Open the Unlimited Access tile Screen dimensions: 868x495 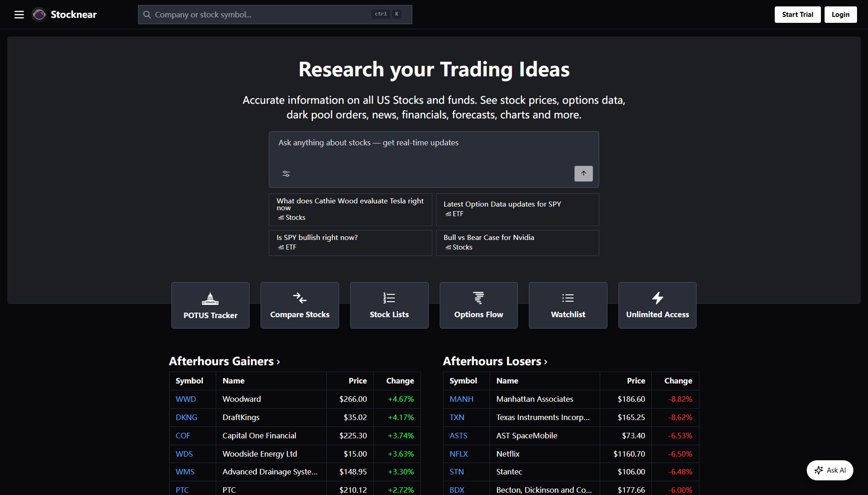pyautogui.click(x=657, y=305)
